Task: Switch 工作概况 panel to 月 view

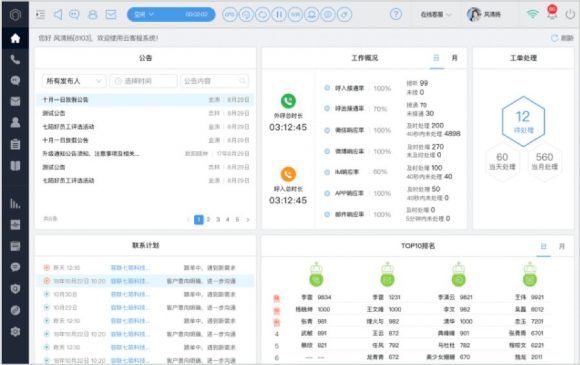Action: (x=455, y=58)
